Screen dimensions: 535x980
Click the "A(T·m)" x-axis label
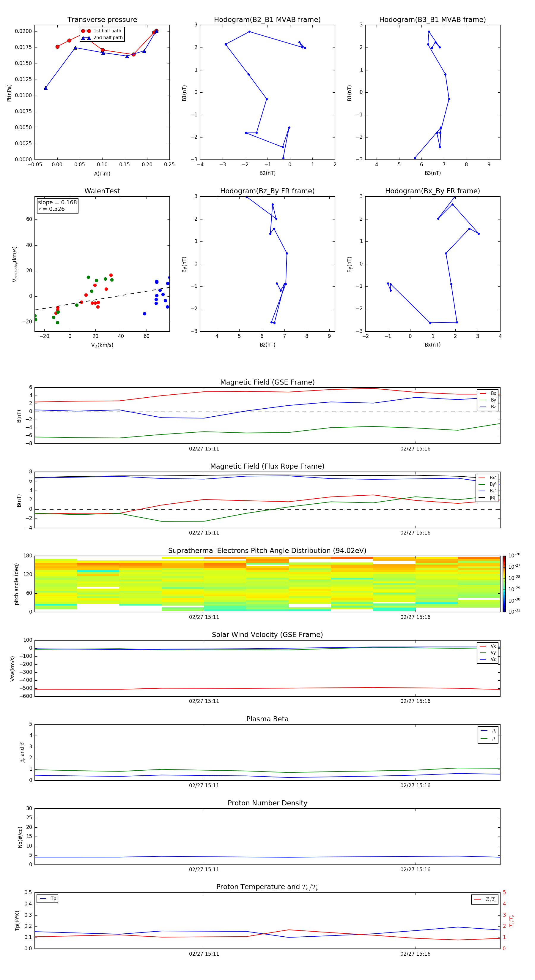102,174
